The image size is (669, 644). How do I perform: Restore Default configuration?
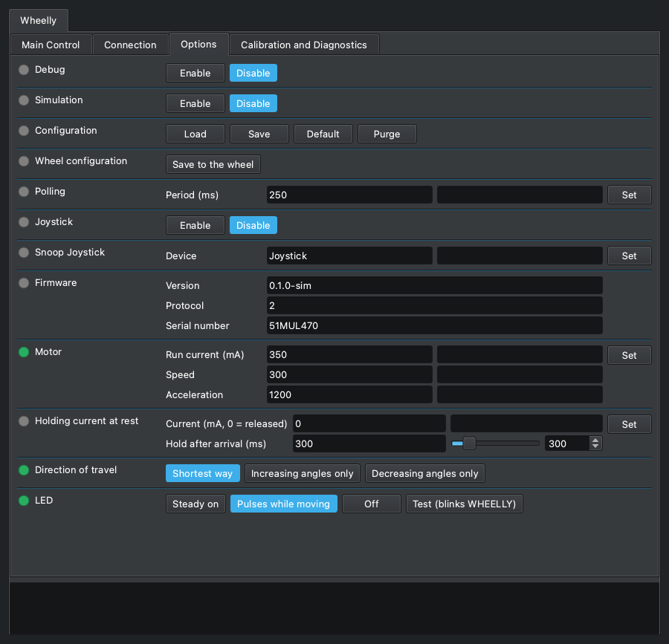[323, 134]
